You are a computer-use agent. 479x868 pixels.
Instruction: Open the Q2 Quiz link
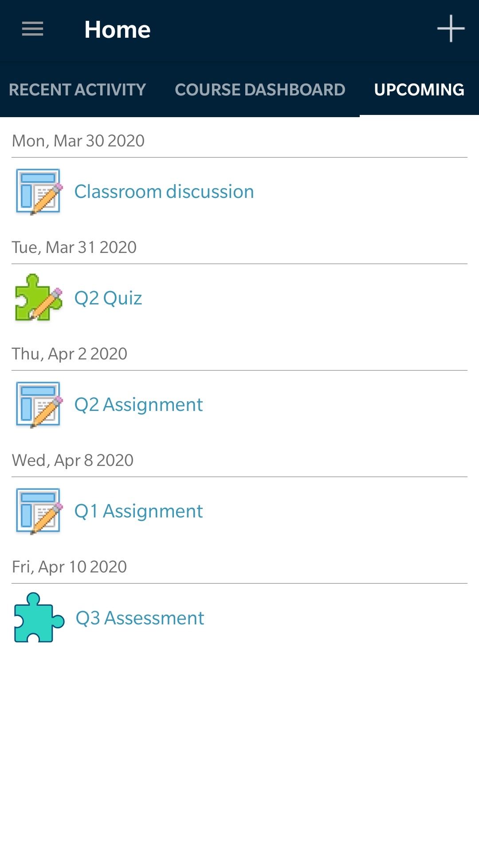click(x=108, y=298)
